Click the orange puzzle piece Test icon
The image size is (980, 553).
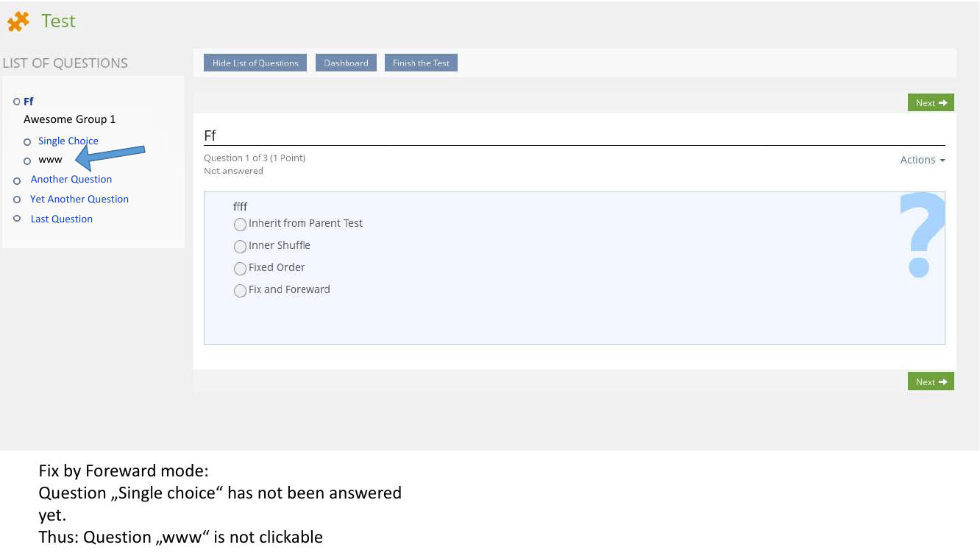(x=18, y=22)
